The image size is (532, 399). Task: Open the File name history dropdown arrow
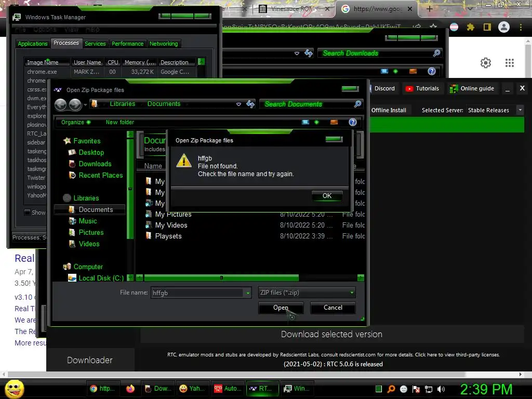click(248, 293)
